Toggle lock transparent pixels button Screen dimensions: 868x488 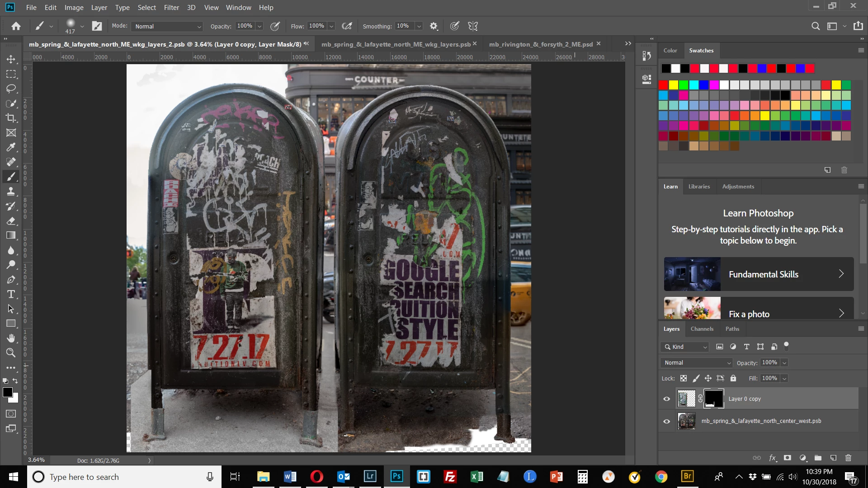pyautogui.click(x=684, y=378)
